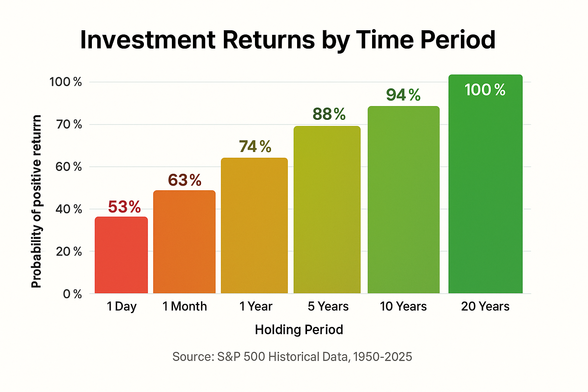Click the red 1 Day bar
This screenshot has width=588, height=392.
coord(121,255)
